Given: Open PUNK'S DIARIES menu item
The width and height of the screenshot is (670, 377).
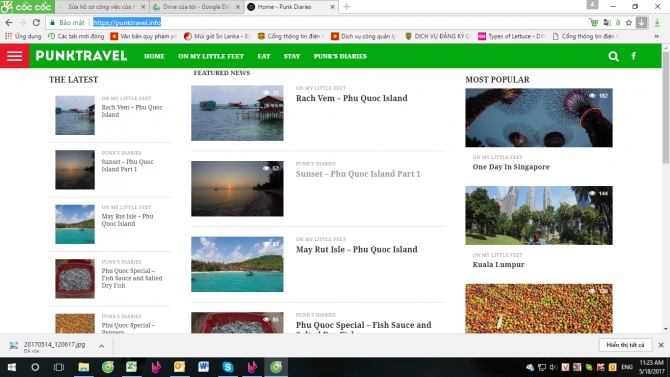Looking at the screenshot, I should pos(340,56).
